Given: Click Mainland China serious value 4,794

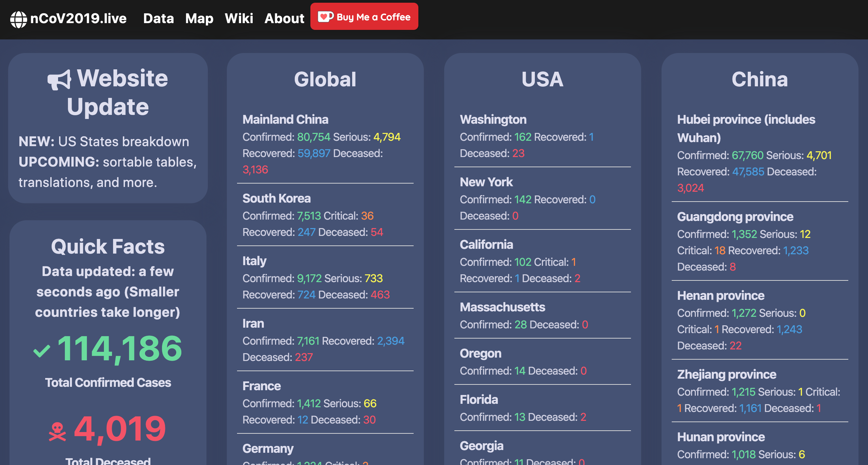Looking at the screenshot, I should click(387, 137).
